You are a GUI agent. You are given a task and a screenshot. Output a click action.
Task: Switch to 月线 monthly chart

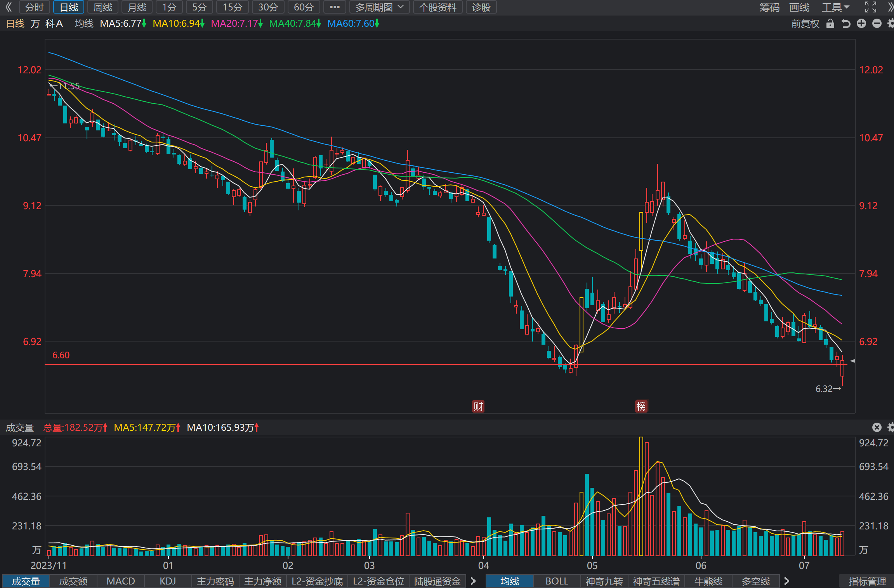pyautogui.click(x=137, y=7)
